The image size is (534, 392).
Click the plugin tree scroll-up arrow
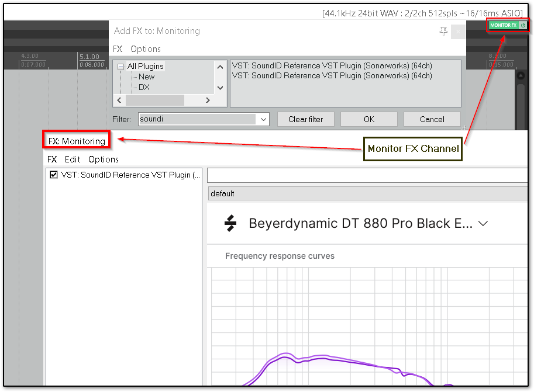click(221, 67)
